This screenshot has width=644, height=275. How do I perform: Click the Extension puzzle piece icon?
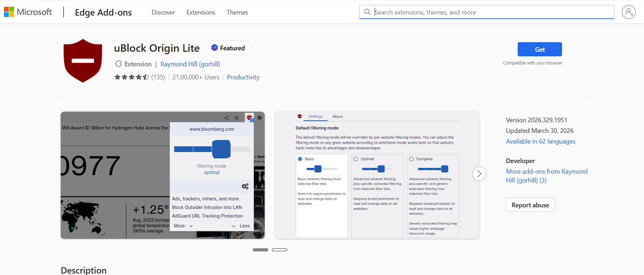(x=118, y=64)
